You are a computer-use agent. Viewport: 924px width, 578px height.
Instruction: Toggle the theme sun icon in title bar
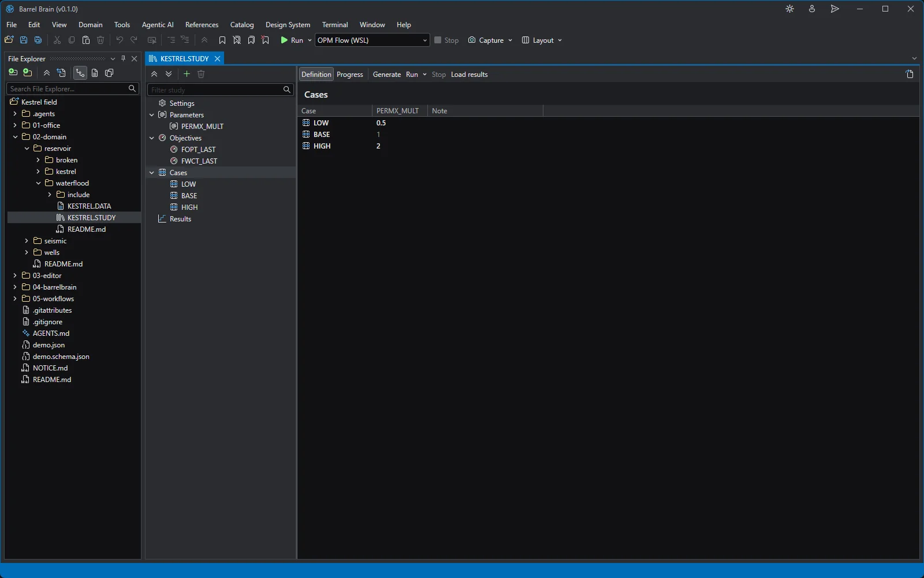point(790,9)
